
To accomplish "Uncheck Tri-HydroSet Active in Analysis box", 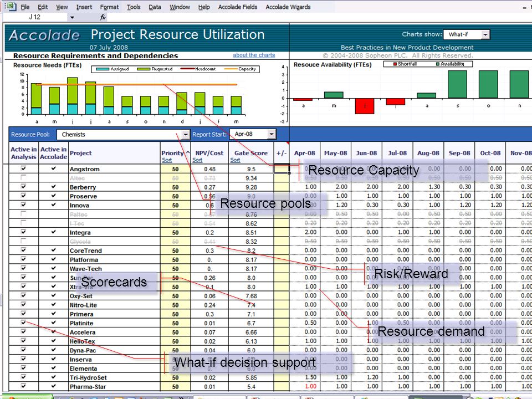I will point(23,377).
